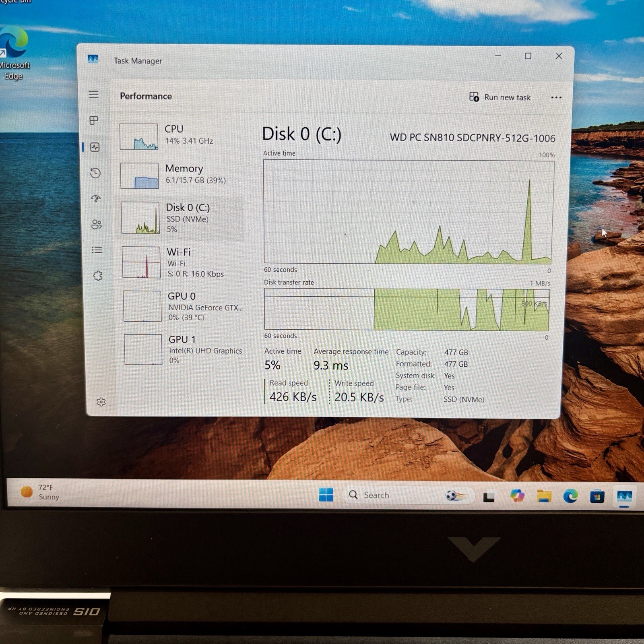The height and width of the screenshot is (644, 644).
Task: Click the 426 KB/s read speed value
Action: point(293,397)
